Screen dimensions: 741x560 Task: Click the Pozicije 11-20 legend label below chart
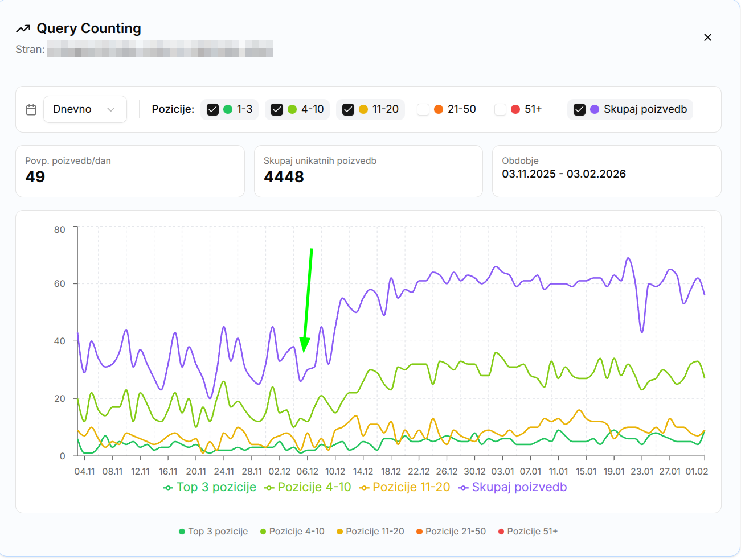coord(404,487)
